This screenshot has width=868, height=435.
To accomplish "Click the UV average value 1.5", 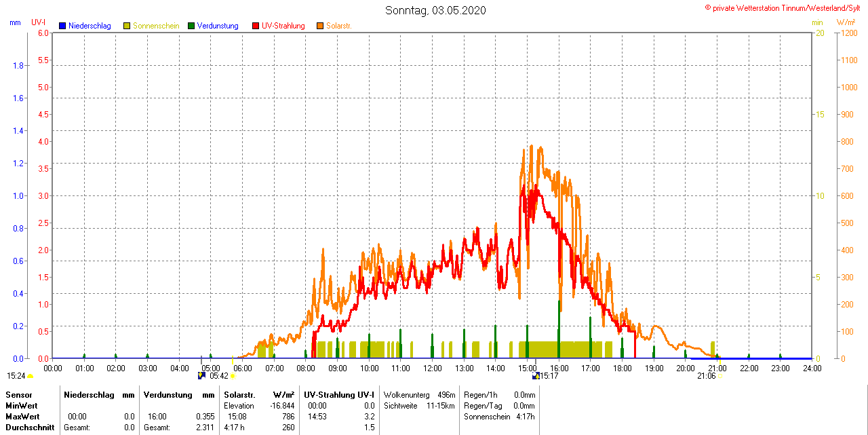I will point(369,428).
